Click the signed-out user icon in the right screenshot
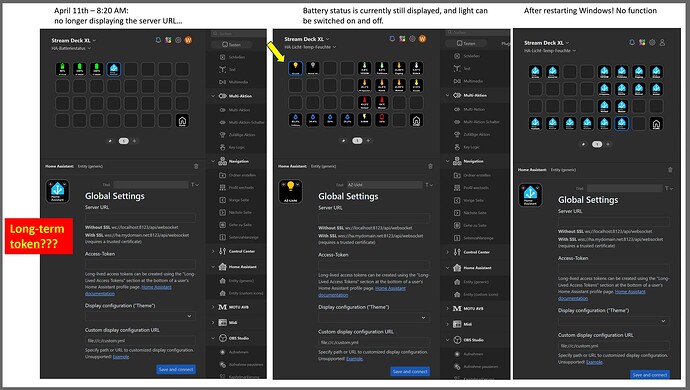 coord(662,42)
